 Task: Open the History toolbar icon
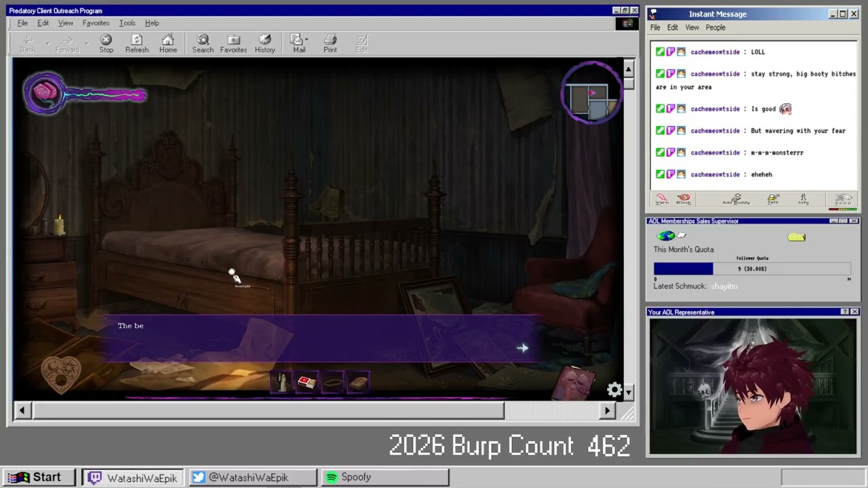tap(264, 43)
